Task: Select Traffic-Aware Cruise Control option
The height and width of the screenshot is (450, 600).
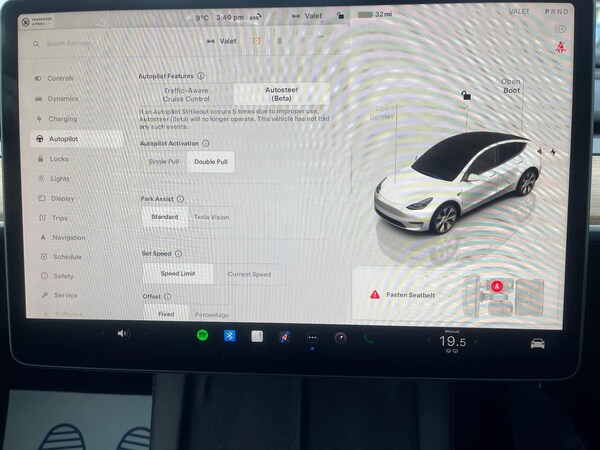Action: click(x=186, y=94)
